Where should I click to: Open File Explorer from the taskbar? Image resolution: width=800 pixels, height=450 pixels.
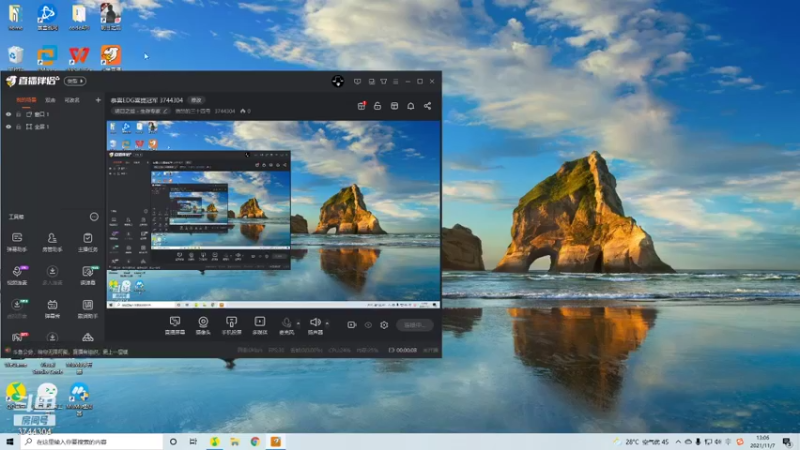(235, 441)
